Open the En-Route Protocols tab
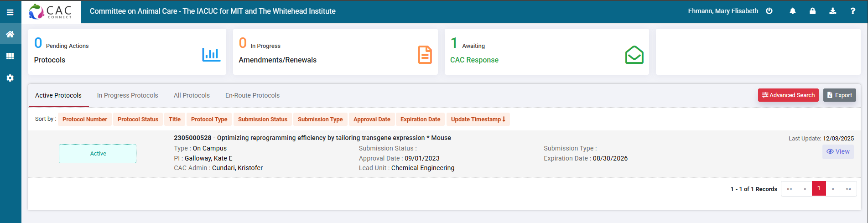 pyautogui.click(x=252, y=95)
